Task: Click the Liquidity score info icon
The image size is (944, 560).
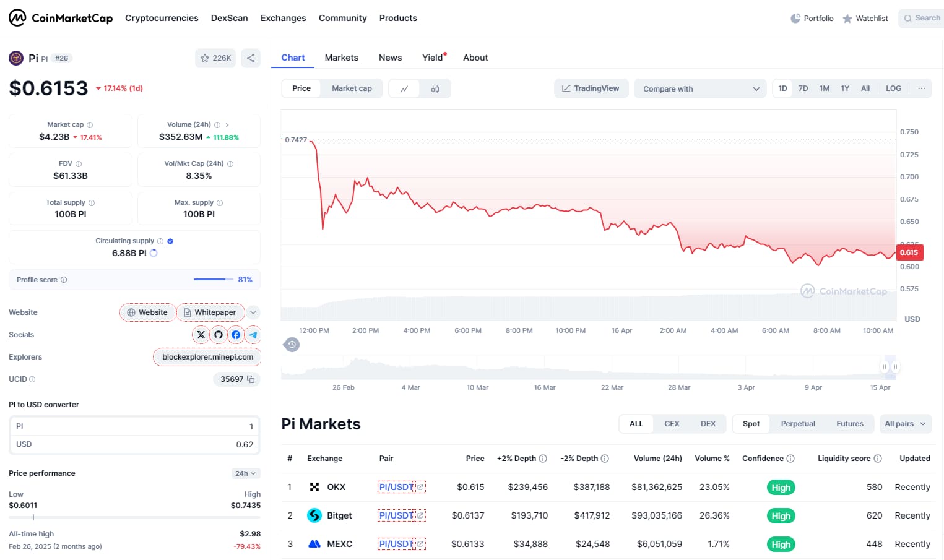Action: click(878, 459)
